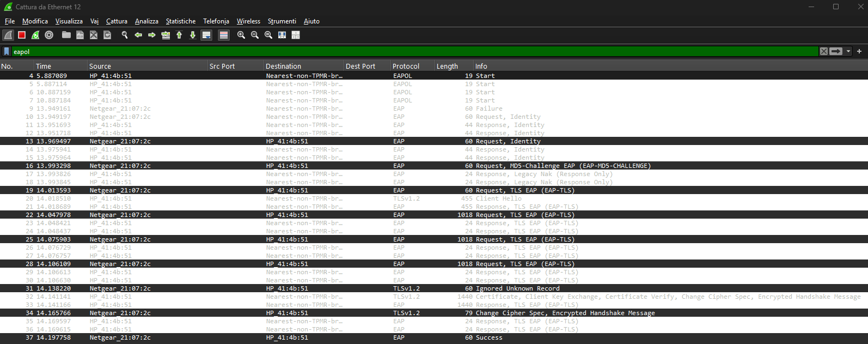Open the Analizza menu
This screenshot has width=868, height=344.
coord(146,21)
